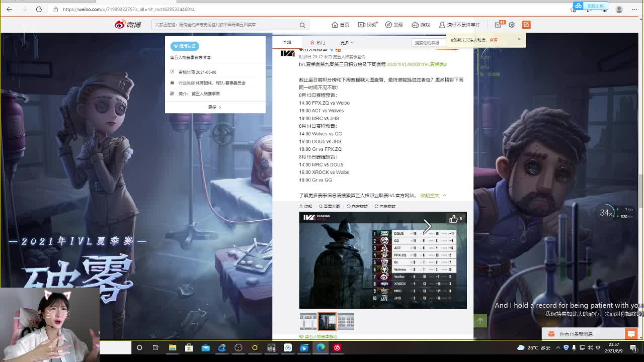Like the image with thumbs-up icon
The width and height of the screenshot is (644, 362).
(453, 219)
